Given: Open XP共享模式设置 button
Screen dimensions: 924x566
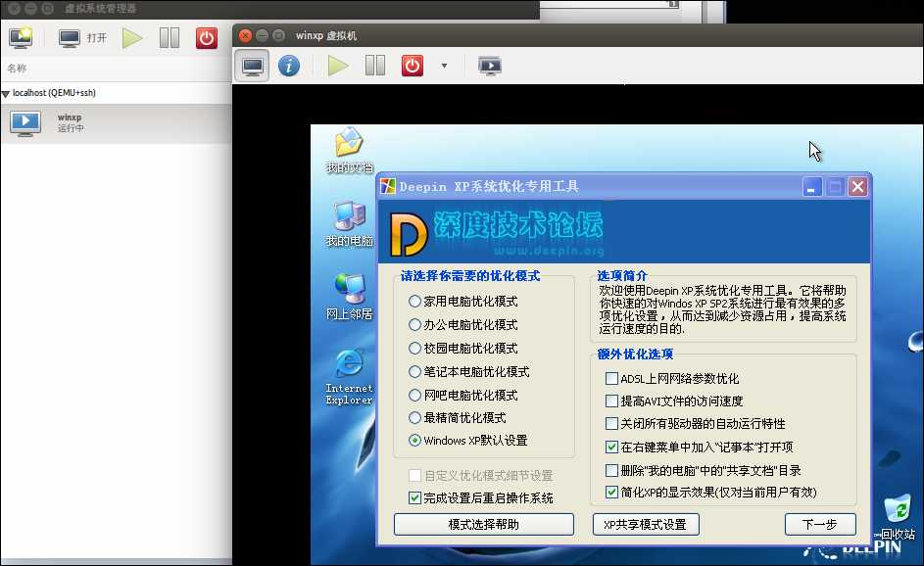Looking at the screenshot, I should [646, 524].
